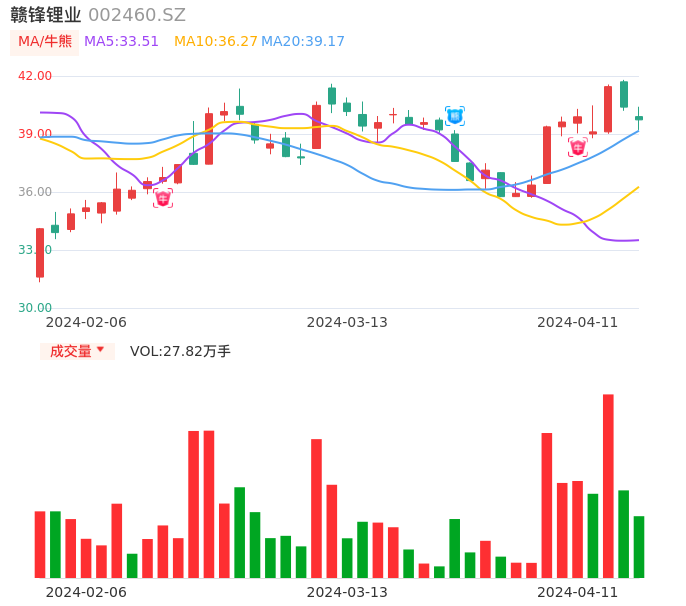Click the VOL:27.82万手 volume readout
This screenshot has width=686, height=606.
tap(180, 351)
